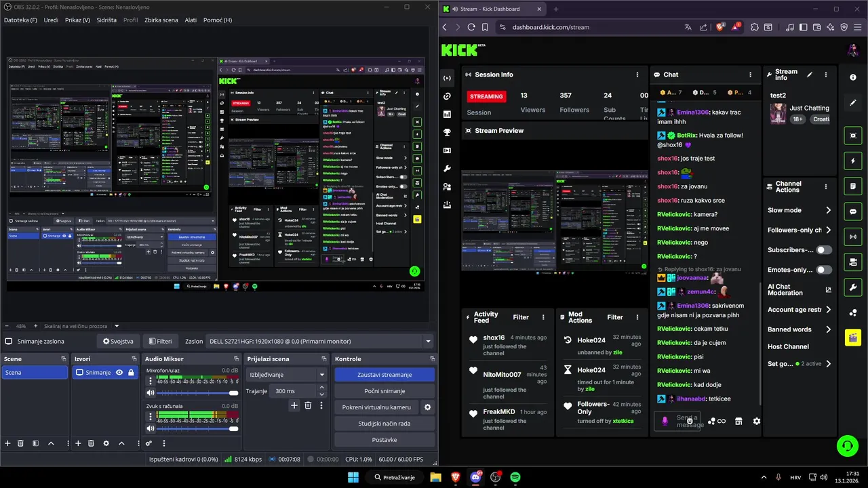Click Pokreni virtualnu kameru button
Screen dimensions: 868x488
(x=376, y=407)
